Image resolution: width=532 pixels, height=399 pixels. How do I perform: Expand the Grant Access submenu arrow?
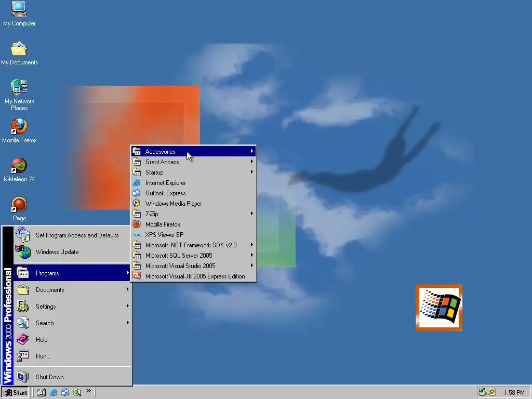[x=252, y=162]
